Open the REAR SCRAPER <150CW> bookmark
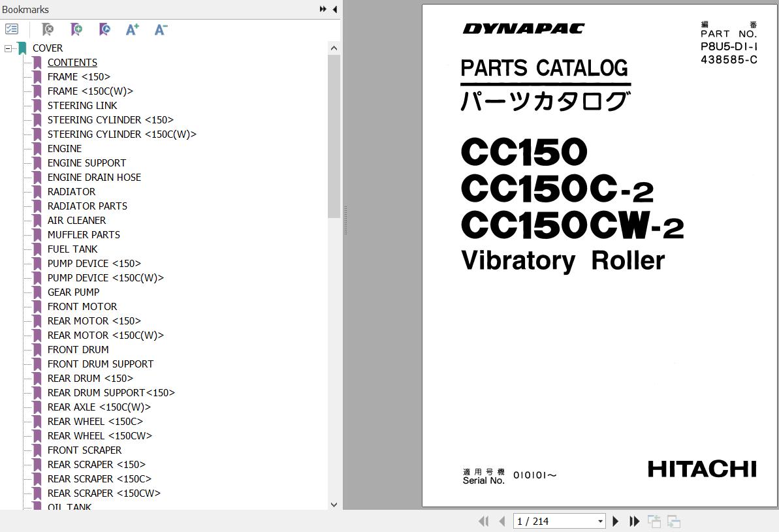This screenshot has height=532, width=779. click(x=104, y=493)
